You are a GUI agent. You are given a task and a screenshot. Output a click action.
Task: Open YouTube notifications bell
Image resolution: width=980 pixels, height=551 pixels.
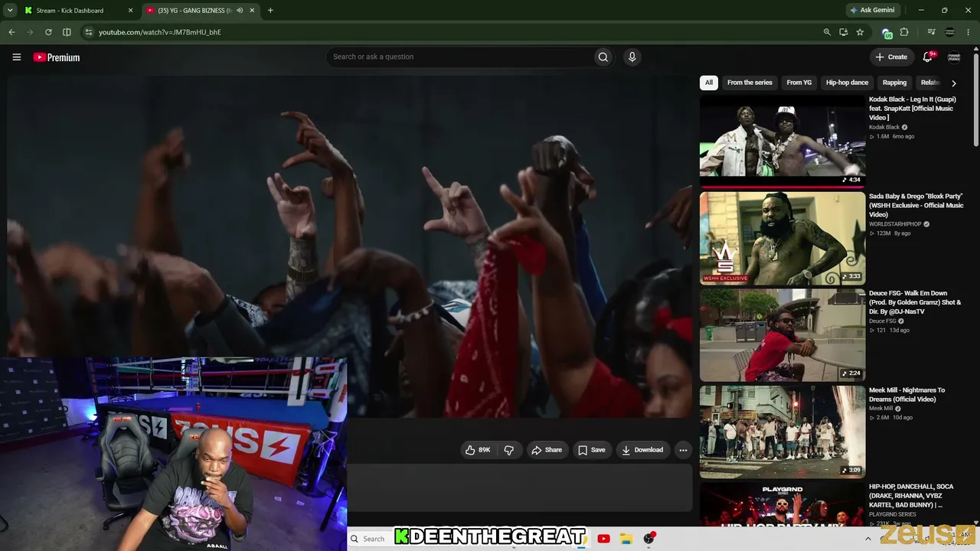point(928,57)
